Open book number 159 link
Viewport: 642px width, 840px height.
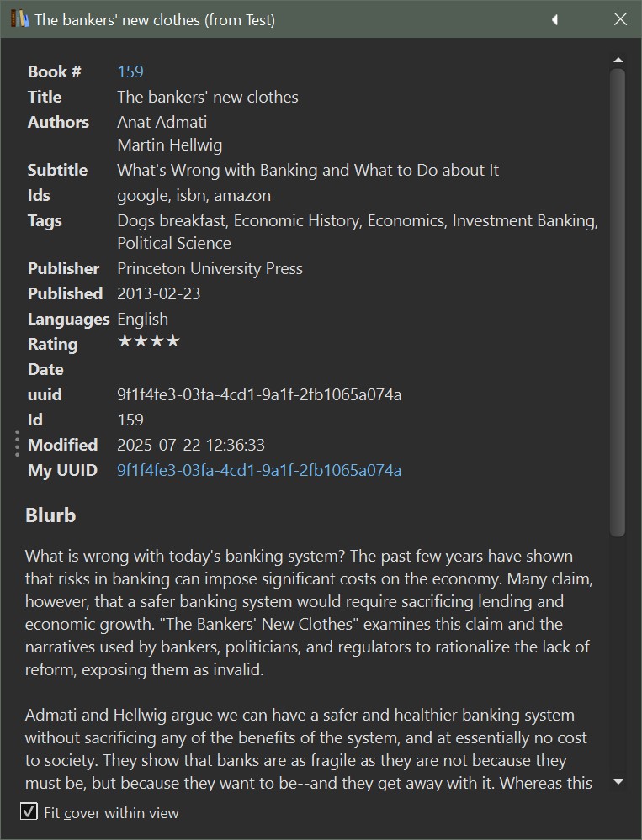[130, 71]
